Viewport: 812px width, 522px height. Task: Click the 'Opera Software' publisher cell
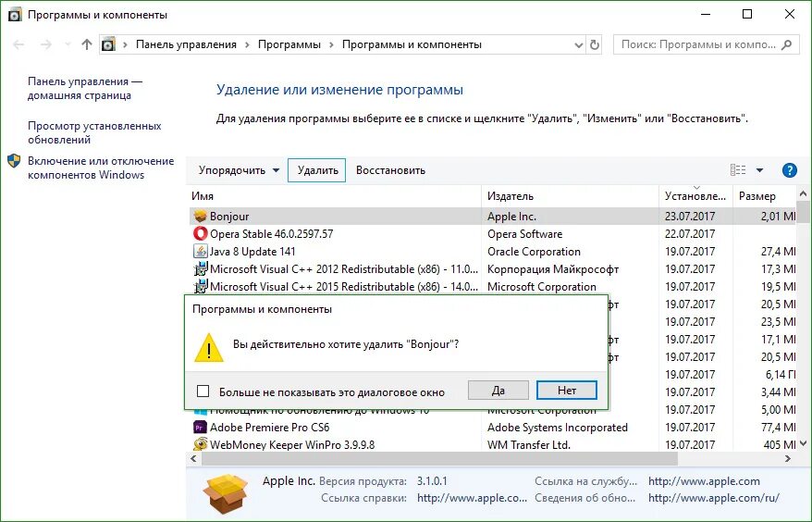(x=524, y=234)
